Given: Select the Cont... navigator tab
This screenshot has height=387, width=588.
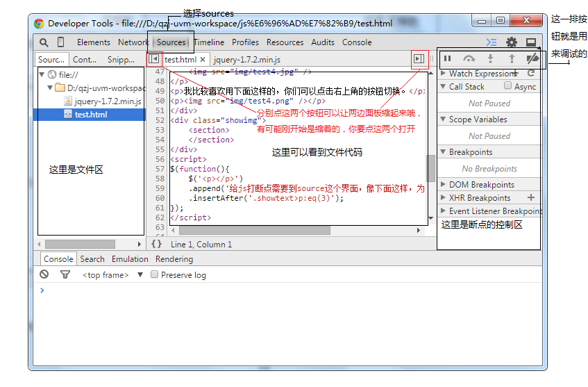Looking at the screenshot, I should click(x=85, y=60).
